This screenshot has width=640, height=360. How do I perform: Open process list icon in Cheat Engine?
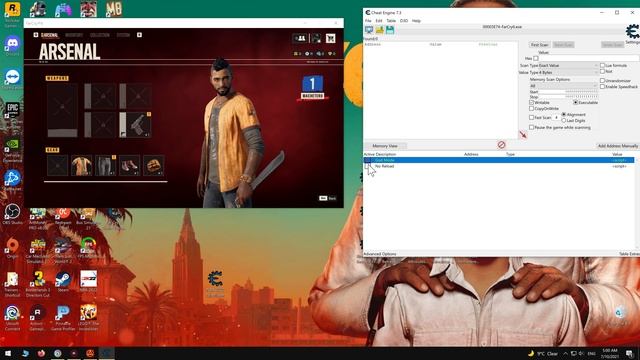(369, 30)
